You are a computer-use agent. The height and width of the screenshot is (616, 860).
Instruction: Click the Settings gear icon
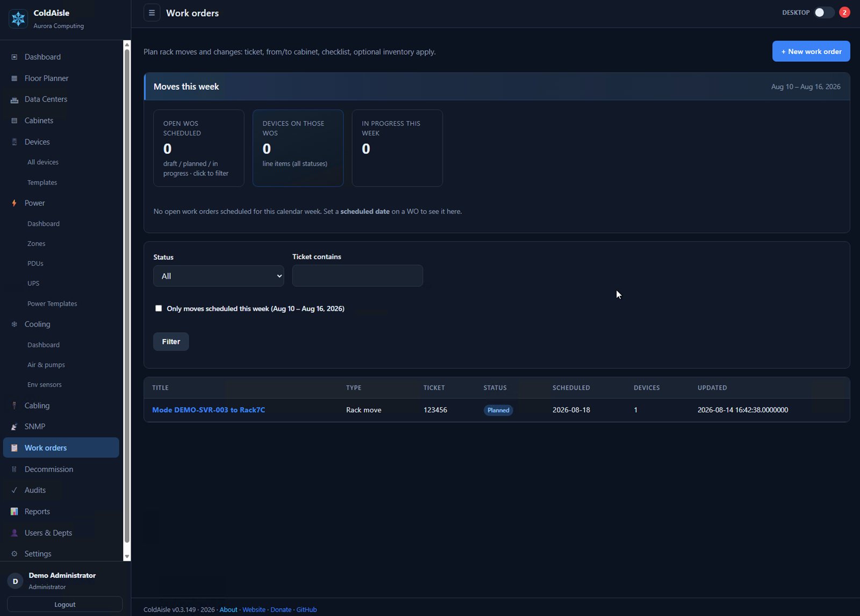point(15,554)
